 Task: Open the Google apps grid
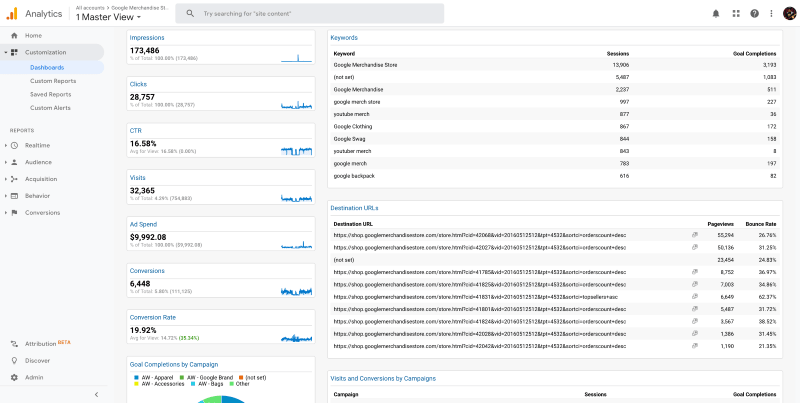point(736,14)
